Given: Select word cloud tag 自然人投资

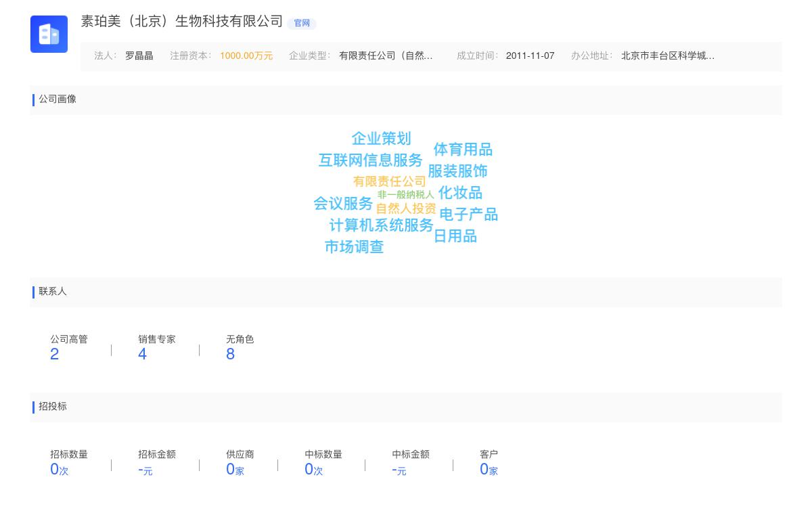Looking at the screenshot, I should (x=406, y=208).
